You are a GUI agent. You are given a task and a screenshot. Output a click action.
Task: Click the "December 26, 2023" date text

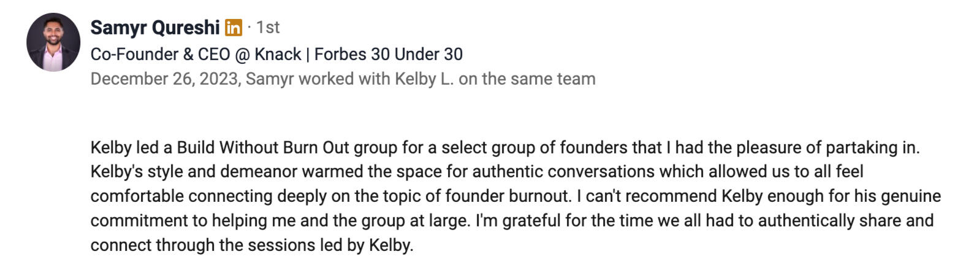pos(164,79)
